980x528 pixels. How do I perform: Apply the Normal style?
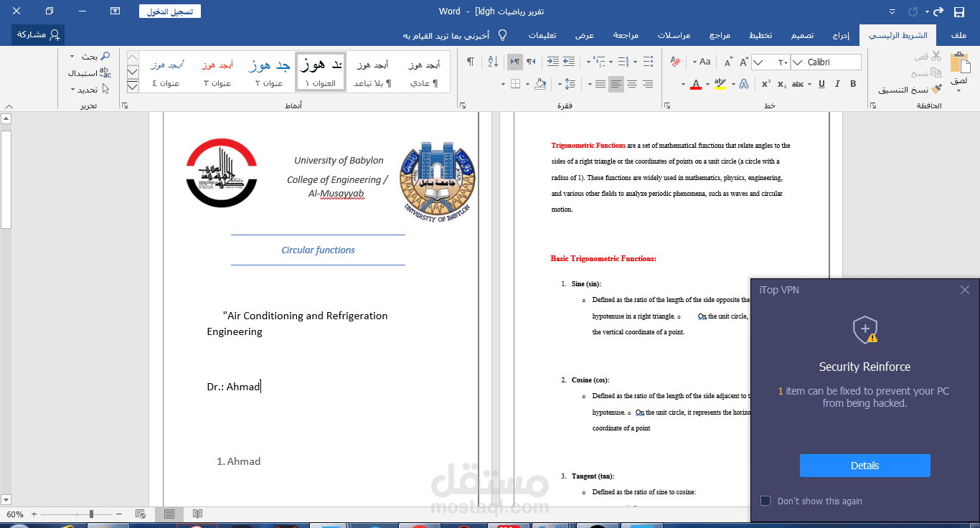(424, 72)
